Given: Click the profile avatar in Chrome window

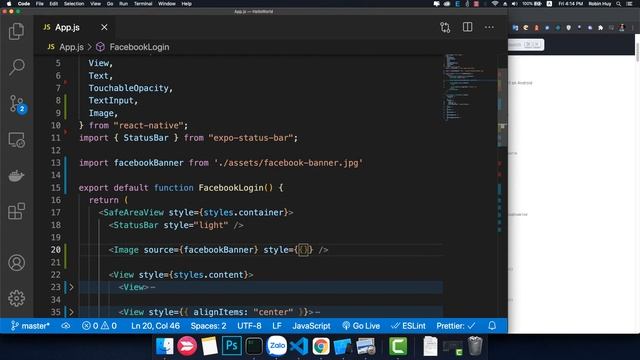Looking at the screenshot, I should tap(622, 27).
